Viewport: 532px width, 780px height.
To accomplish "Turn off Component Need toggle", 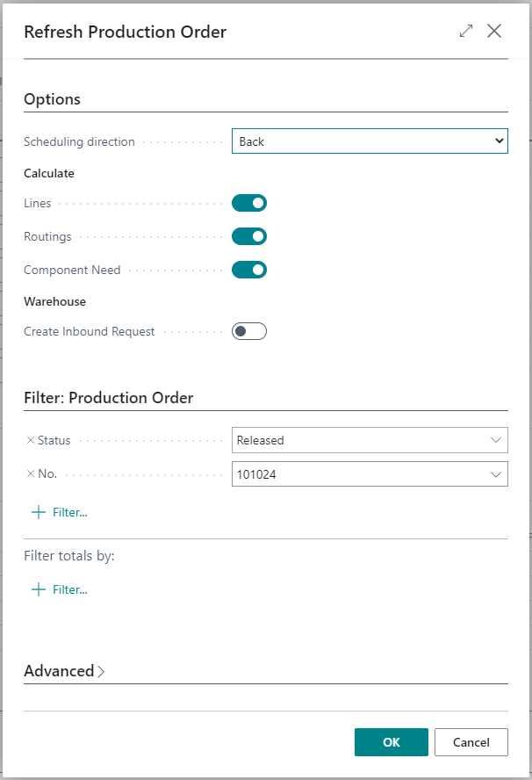I will coord(249,270).
